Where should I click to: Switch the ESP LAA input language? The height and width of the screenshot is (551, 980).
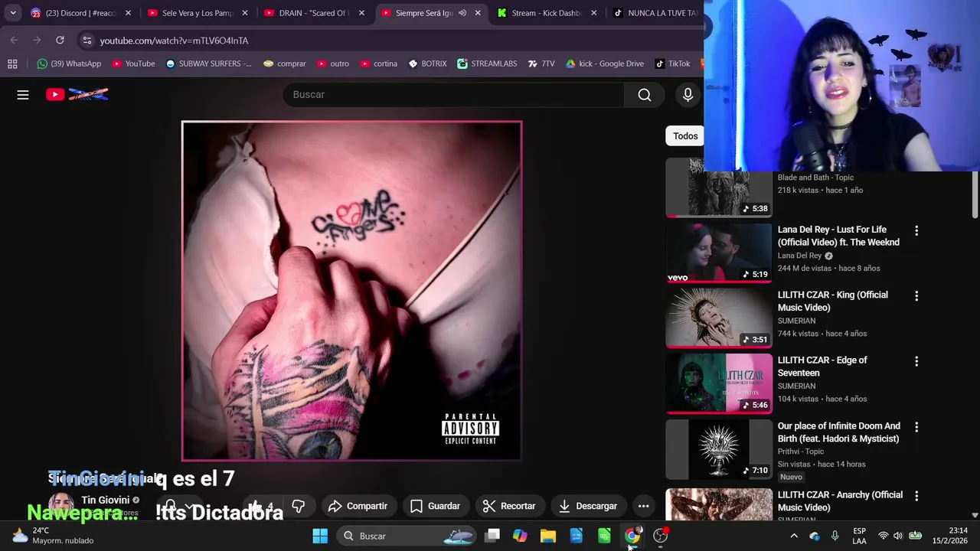coord(859,536)
